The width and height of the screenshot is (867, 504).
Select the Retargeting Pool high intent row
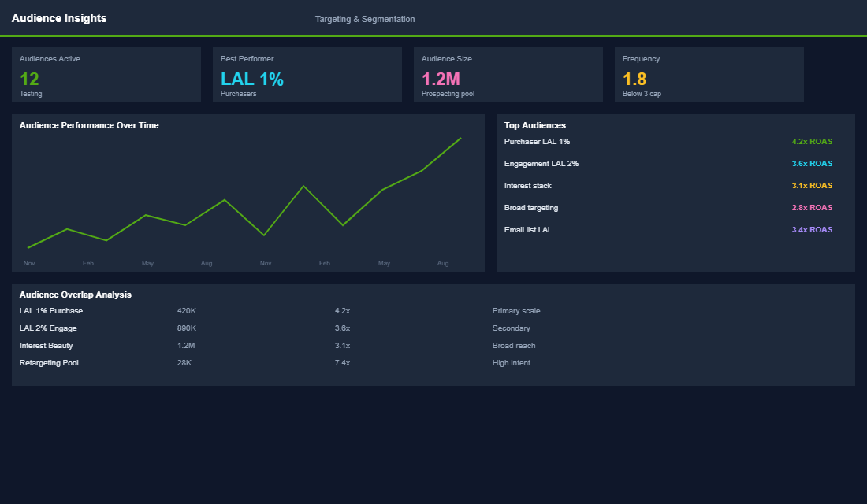point(50,362)
